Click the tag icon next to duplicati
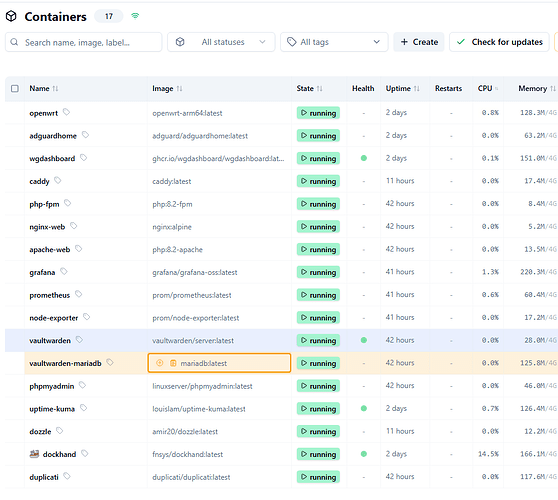The image size is (558, 500). coord(67,476)
